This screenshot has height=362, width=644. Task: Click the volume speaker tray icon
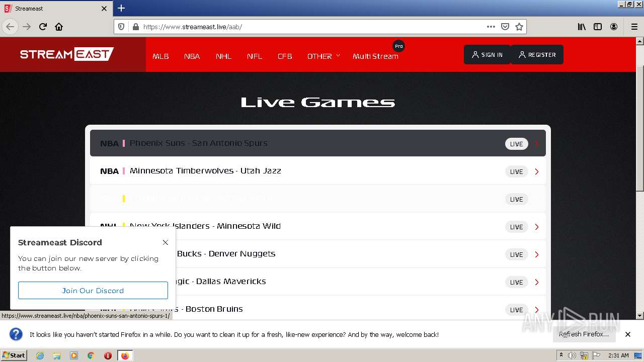click(572, 355)
